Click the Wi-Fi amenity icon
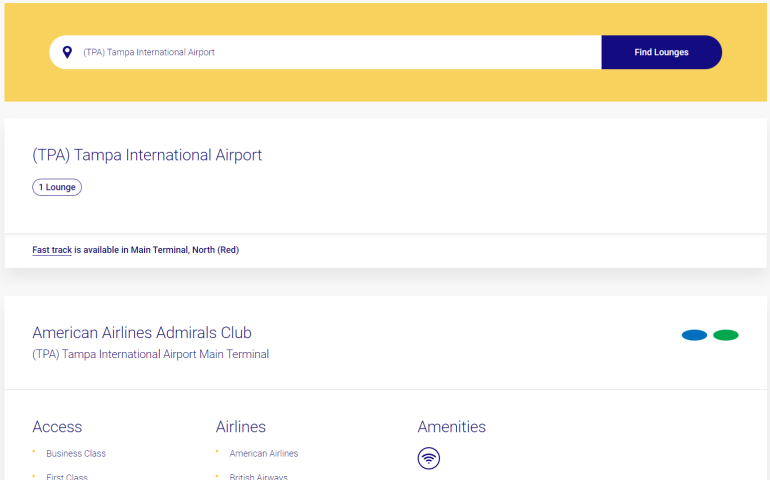770x480 pixels. (x=428, y=459)
